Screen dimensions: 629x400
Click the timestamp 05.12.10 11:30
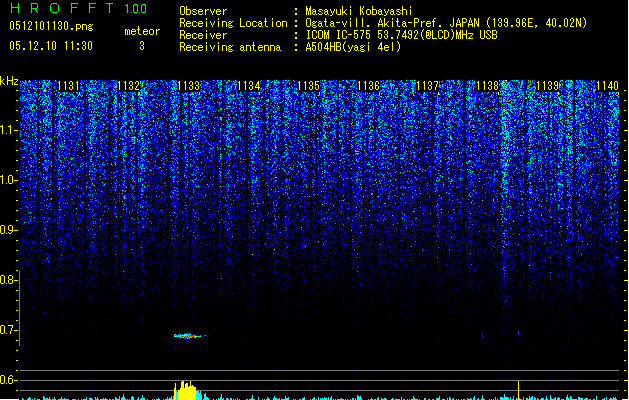point(51,46)
